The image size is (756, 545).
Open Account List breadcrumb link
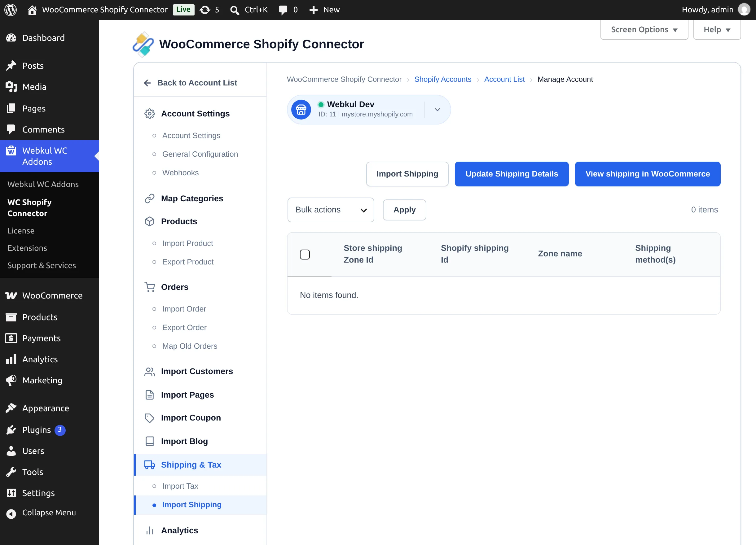coord(504,79)
